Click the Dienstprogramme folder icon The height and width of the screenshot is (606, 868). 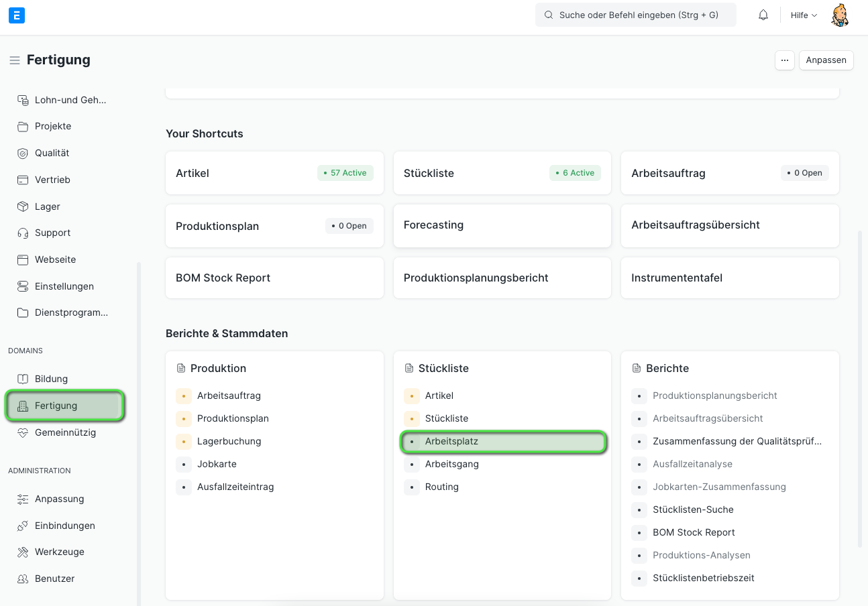[23, 312]
